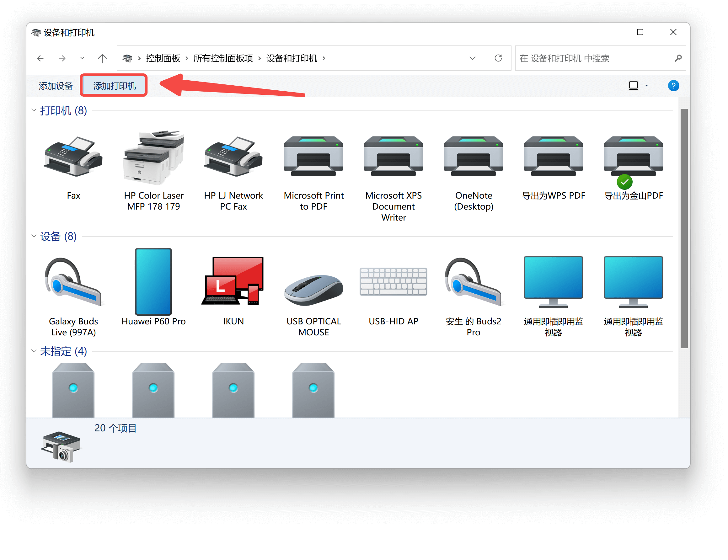Open recent locations dropdown arrow

coord(82,58)
